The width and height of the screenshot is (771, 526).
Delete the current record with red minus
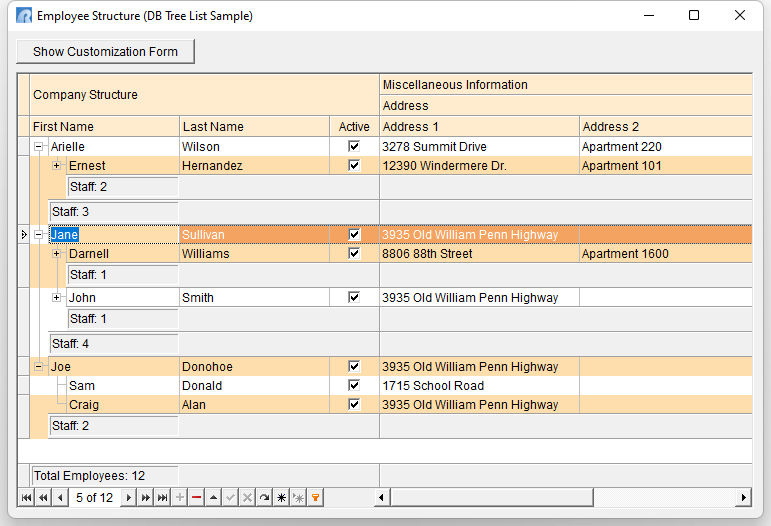tap(196, 497)
